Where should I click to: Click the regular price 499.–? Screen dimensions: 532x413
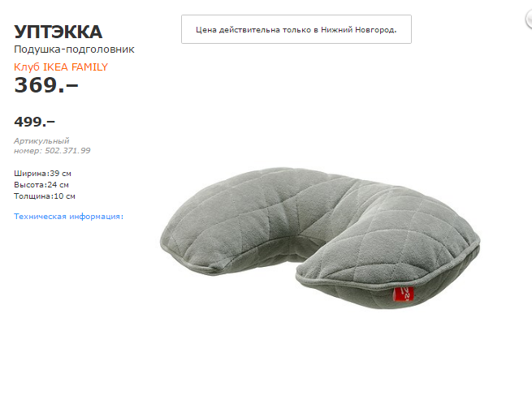(35, 122)
